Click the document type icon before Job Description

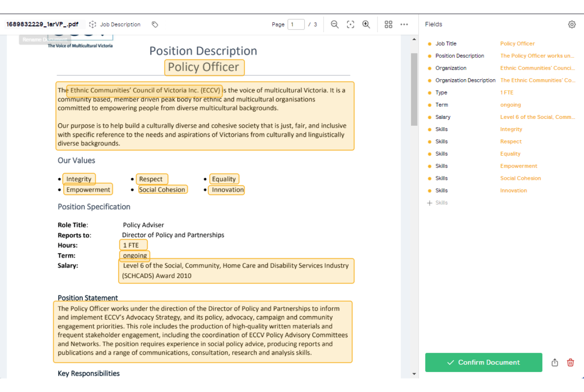(x=92, y=24)
